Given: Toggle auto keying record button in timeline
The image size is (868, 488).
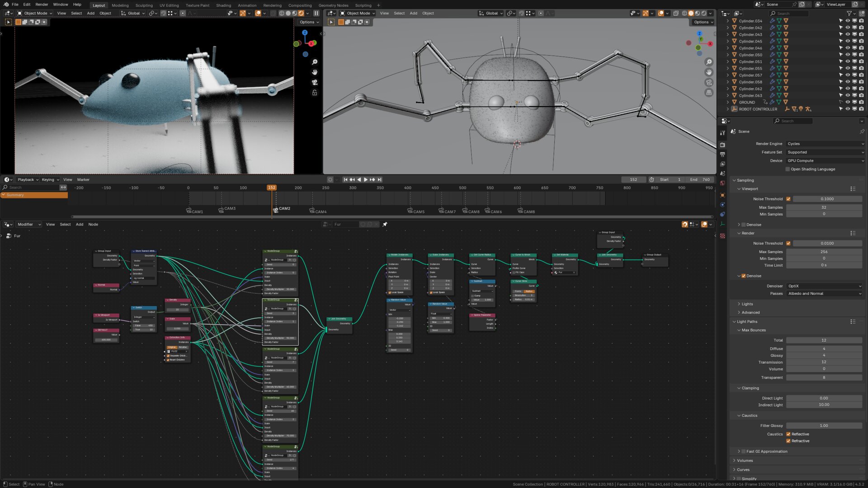Looking at the screenshot, I should tap(330, 179).
